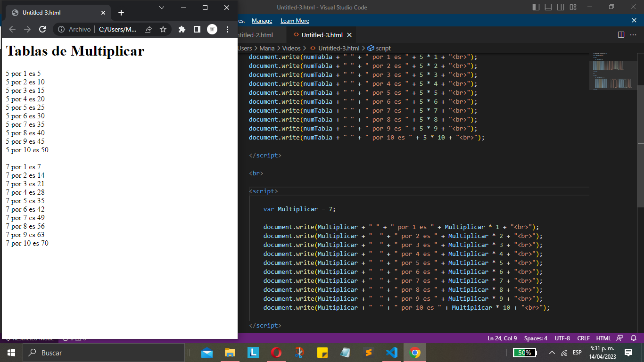View site information icon in Chrome address bar
The width and height of the screenshot is (644, 362).
[x=61, y=29]
